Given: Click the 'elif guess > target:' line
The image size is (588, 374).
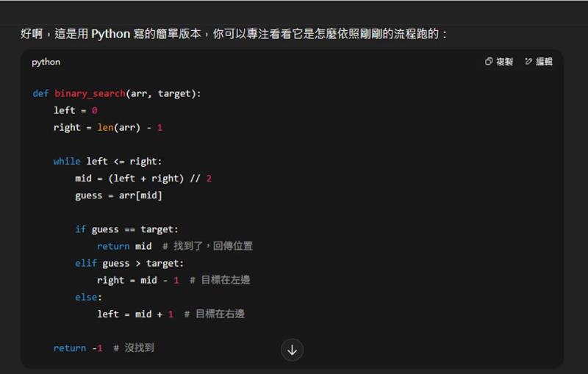Looking at the screenshot, I should [129, 264].
